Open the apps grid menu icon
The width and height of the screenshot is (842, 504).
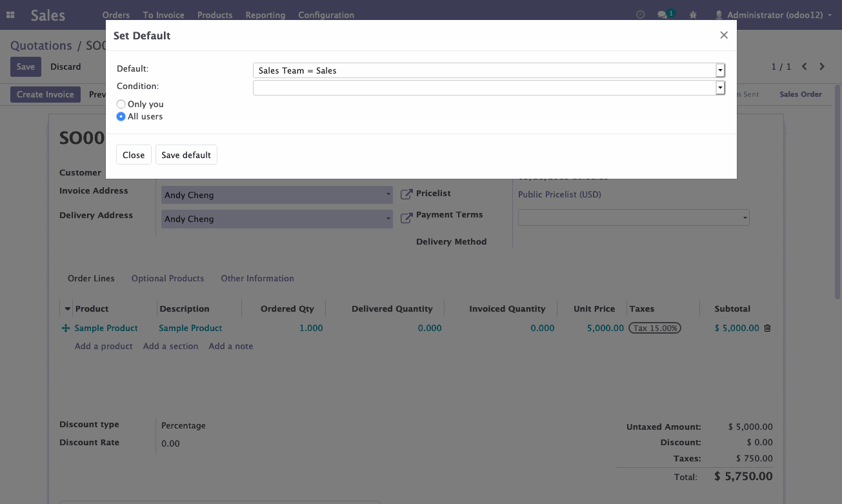click(x=10, y=15)
